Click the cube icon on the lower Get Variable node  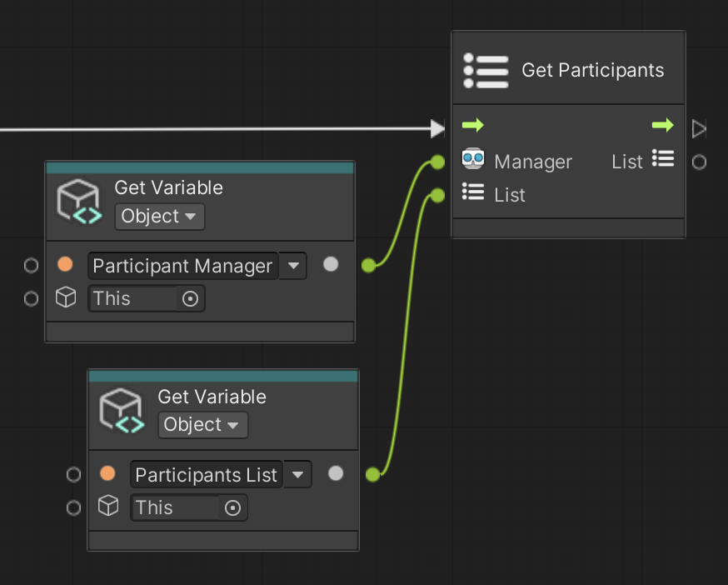pos(122,411)
